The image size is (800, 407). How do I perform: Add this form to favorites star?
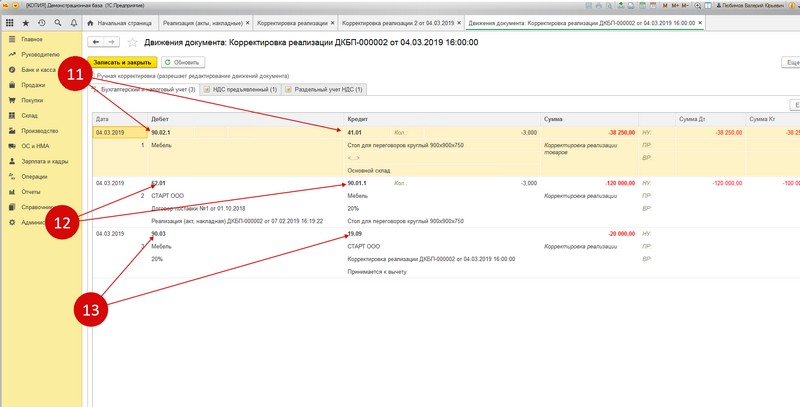[132, 42]
